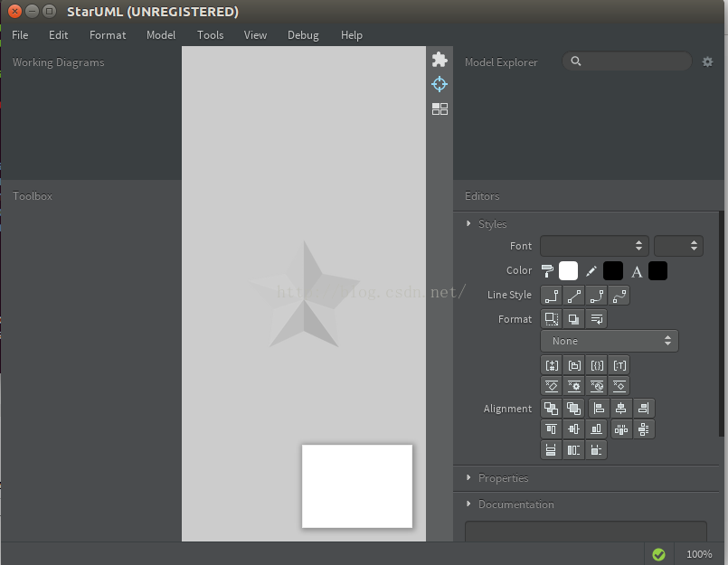Toggle Show Namespace button
Viewport: 728px width, 565px height.
point(574,365)
